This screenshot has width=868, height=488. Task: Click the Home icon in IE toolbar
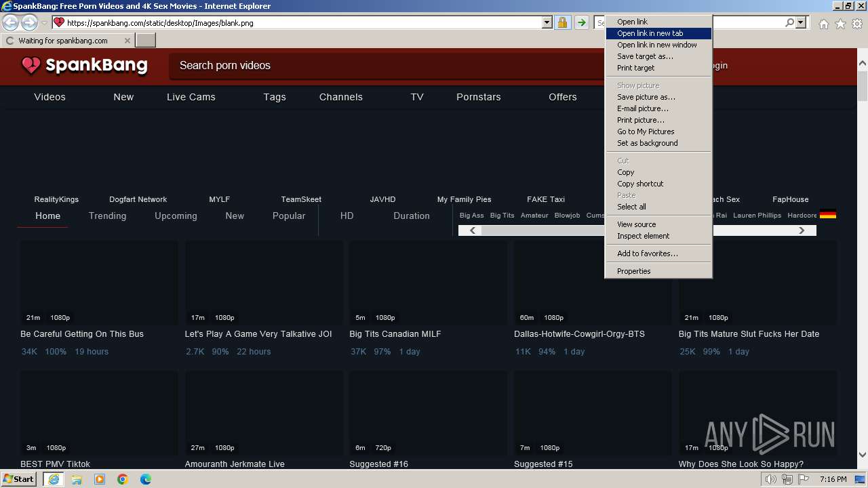click(823, 24)
